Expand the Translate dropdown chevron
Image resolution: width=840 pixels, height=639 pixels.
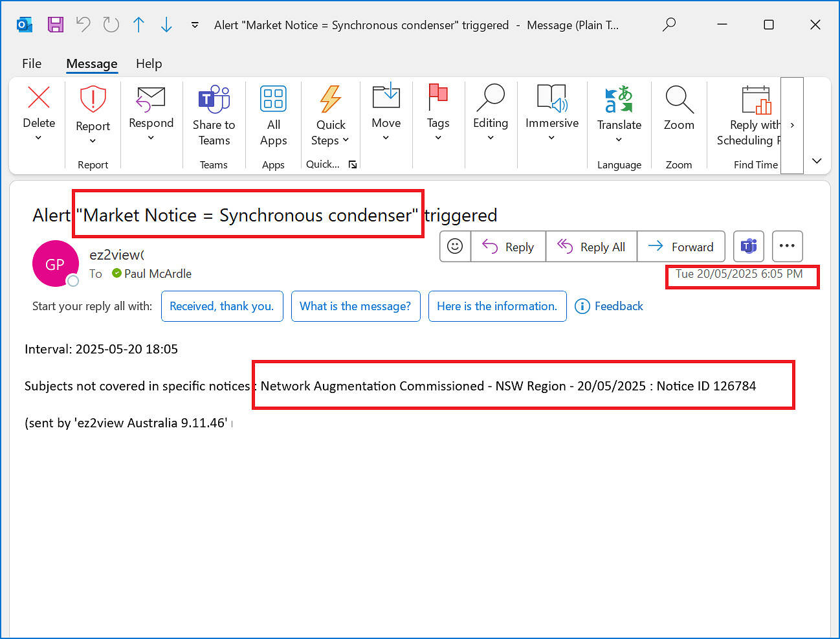(x=619, y=139)
